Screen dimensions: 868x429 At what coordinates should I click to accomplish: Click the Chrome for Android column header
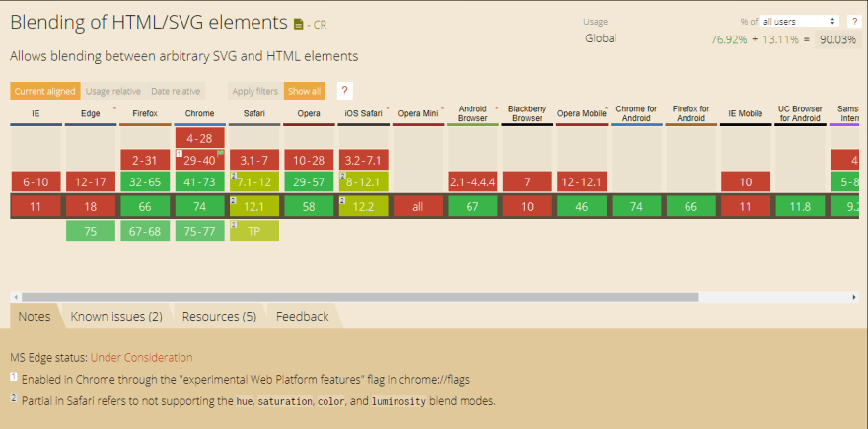pyautogui.click(x=636, y=113)
